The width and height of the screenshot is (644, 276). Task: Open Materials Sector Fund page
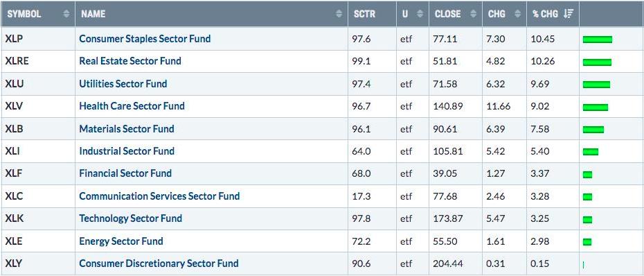[x=127, y=128]
